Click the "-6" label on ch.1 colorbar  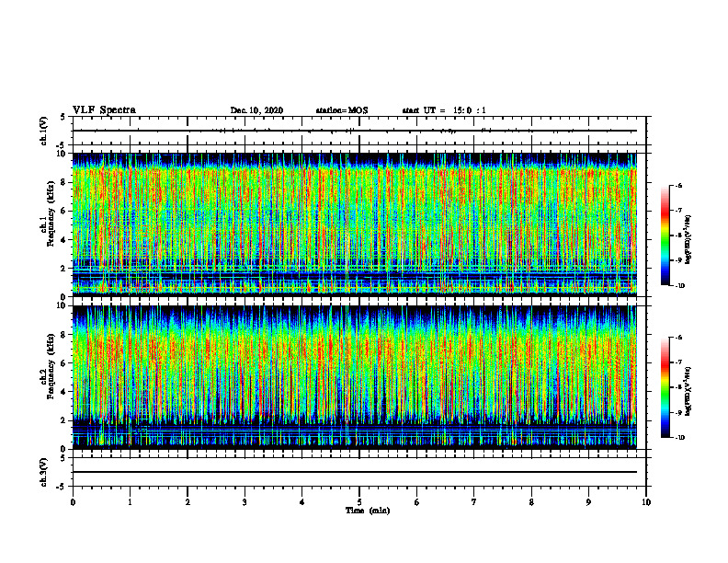678,186
